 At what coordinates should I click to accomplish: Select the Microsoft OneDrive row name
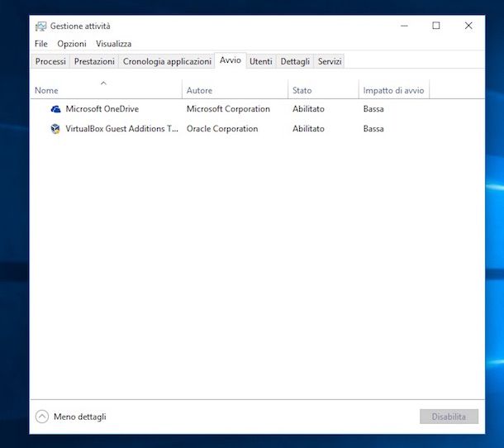pyautogui.click(x=102, y=109)
